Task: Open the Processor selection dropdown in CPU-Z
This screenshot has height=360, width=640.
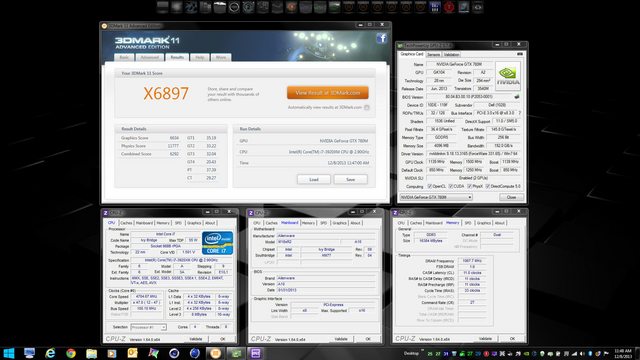Action: [149, 327]
